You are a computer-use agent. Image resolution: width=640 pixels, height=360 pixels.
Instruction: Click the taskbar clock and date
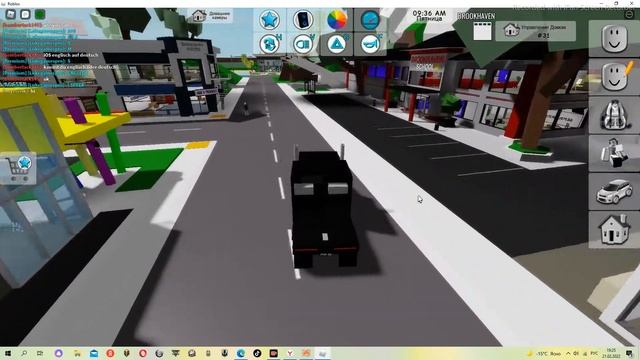point(611,353)
